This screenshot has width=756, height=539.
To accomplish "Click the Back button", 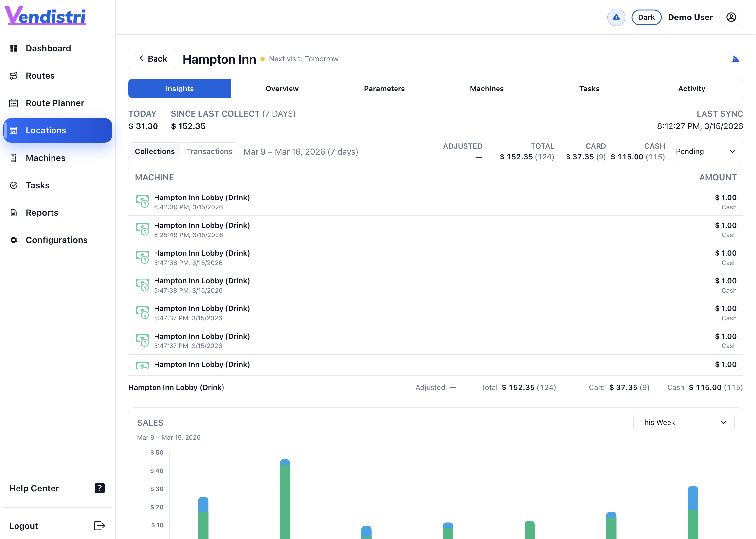I will [x=152, y=59].
